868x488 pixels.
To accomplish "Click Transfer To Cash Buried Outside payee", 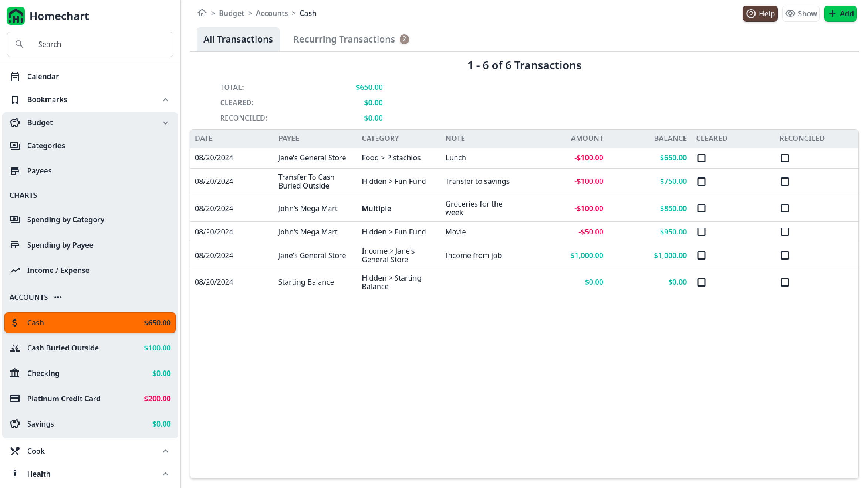I will click(306, 182).
